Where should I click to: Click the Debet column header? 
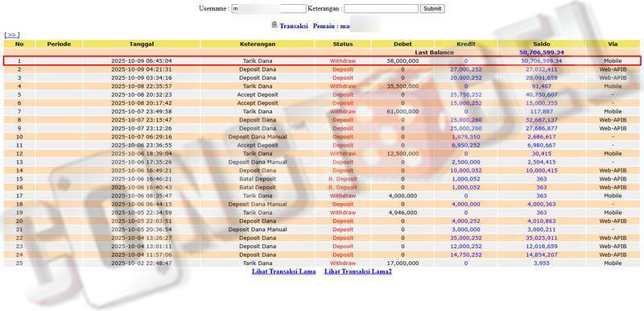point(402,44)
